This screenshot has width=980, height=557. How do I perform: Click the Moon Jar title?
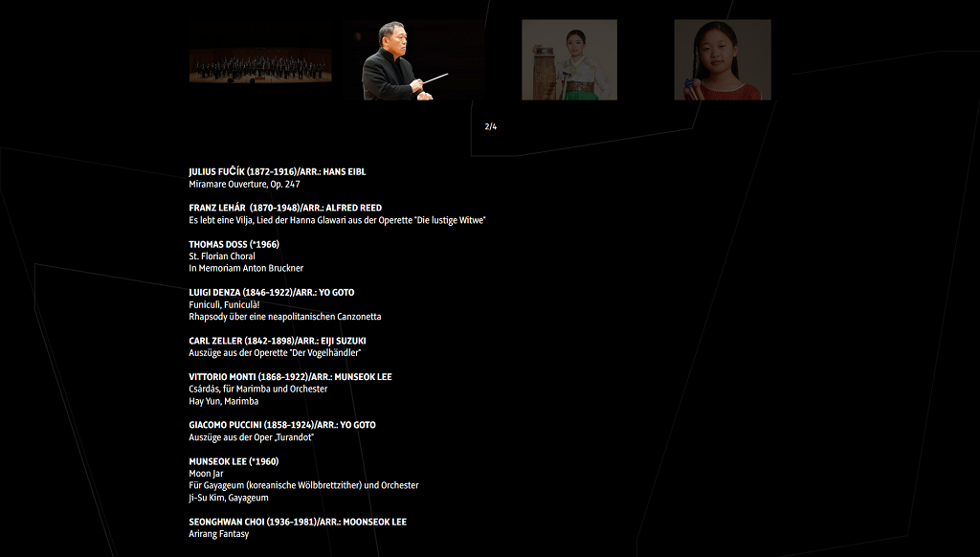(206, 474)
